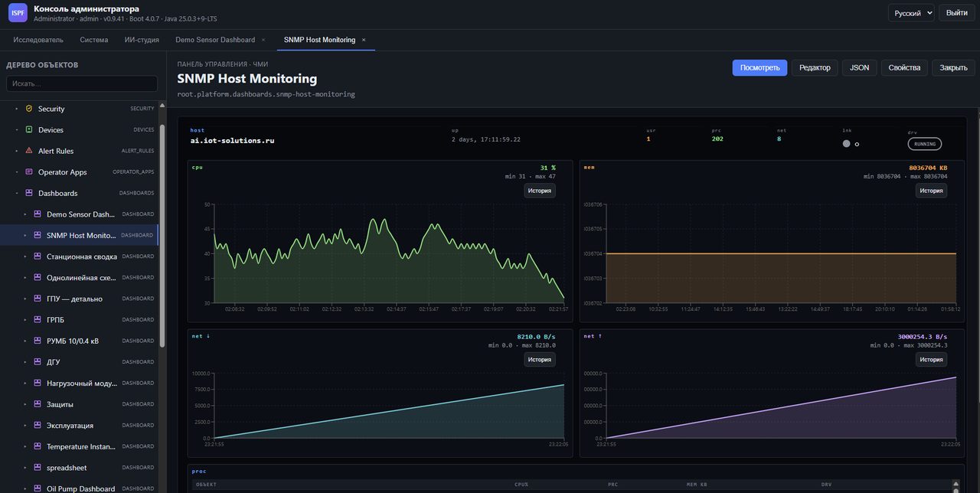
Task: Click the ГПУ — детально dashboard icon
Action: pyautogui.click(x=38, y=299)
